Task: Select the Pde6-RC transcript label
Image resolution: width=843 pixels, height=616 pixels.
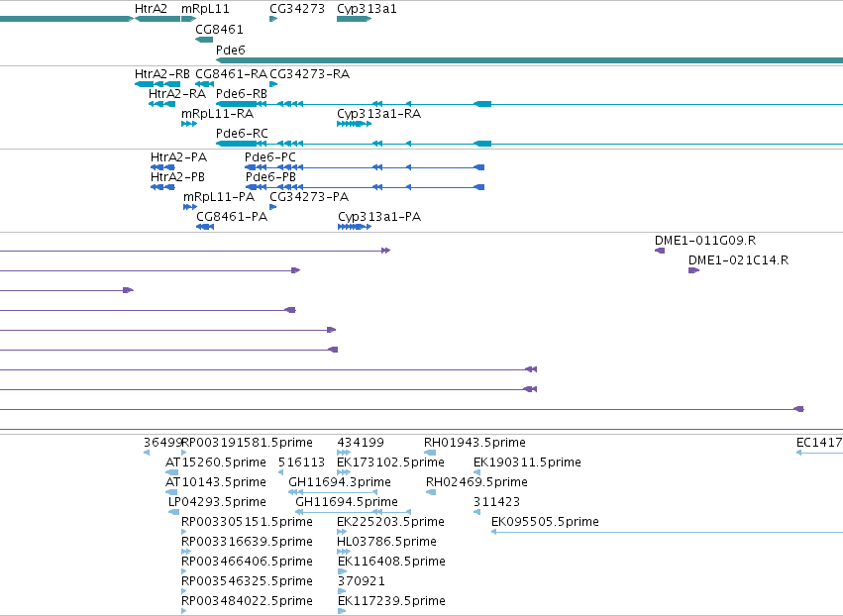Action: 242,134
